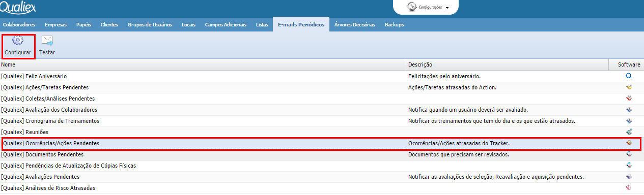Image resolution: width=644 pixels, height=195 pixels.
Task: Click description 'Ocorrências/Ações atrasadas do Tracker.'
Action: click(459, 143)
